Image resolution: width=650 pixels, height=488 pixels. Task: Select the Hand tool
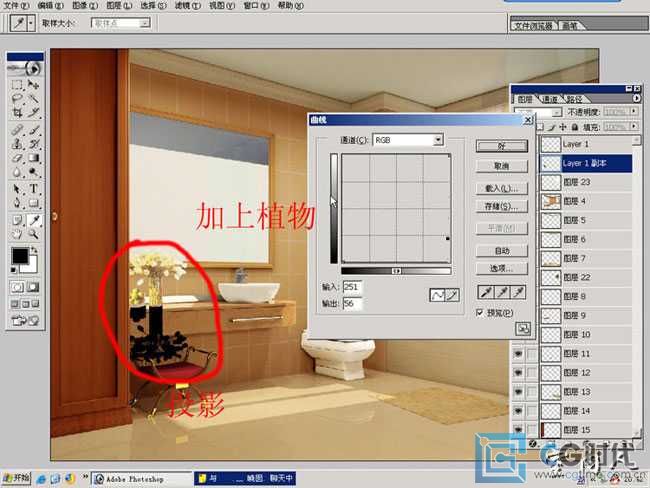point(17,234)
